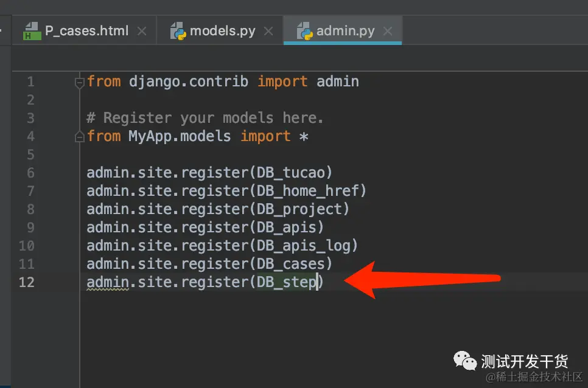The height and width of the screenshot is (388, 588).
Task: Click the Python file icon on models.py tab
Action: (x=178, y=31)
